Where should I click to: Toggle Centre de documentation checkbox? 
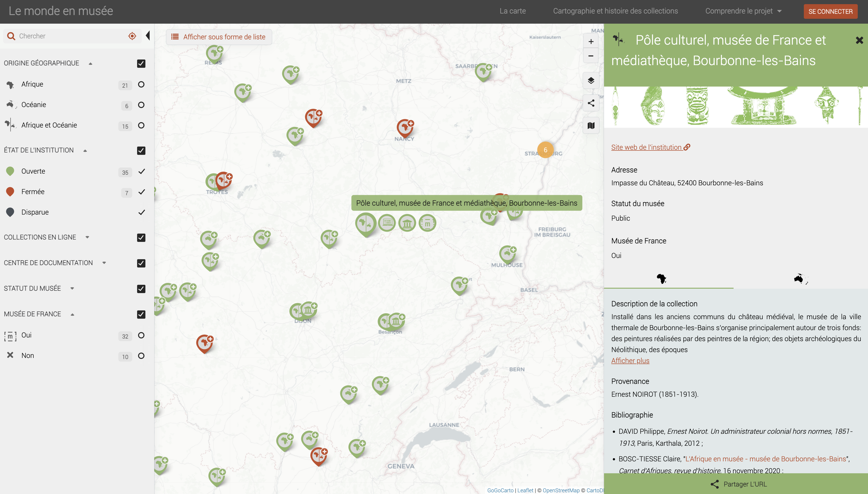[141, 263]
